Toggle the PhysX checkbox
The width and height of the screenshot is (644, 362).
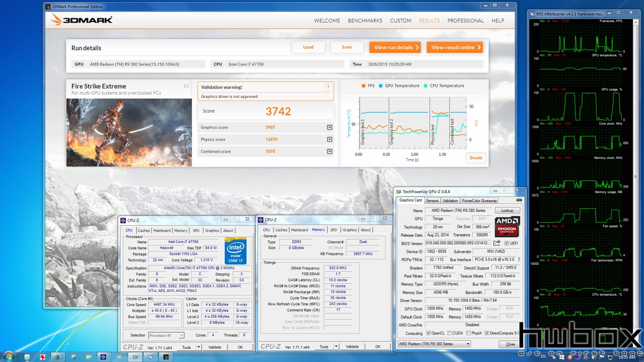pyautogui.click(x=468, y=333)
